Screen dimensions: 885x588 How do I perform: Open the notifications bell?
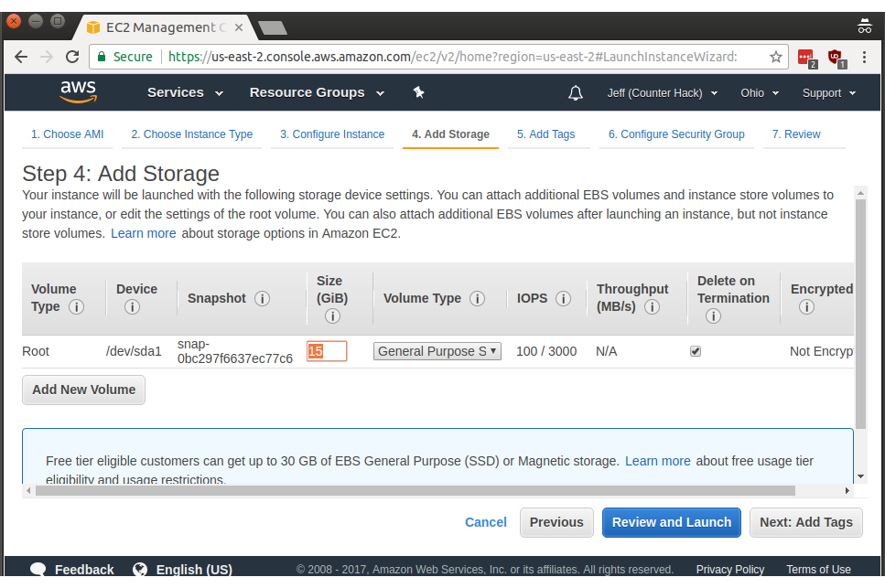tap(575, 93)
